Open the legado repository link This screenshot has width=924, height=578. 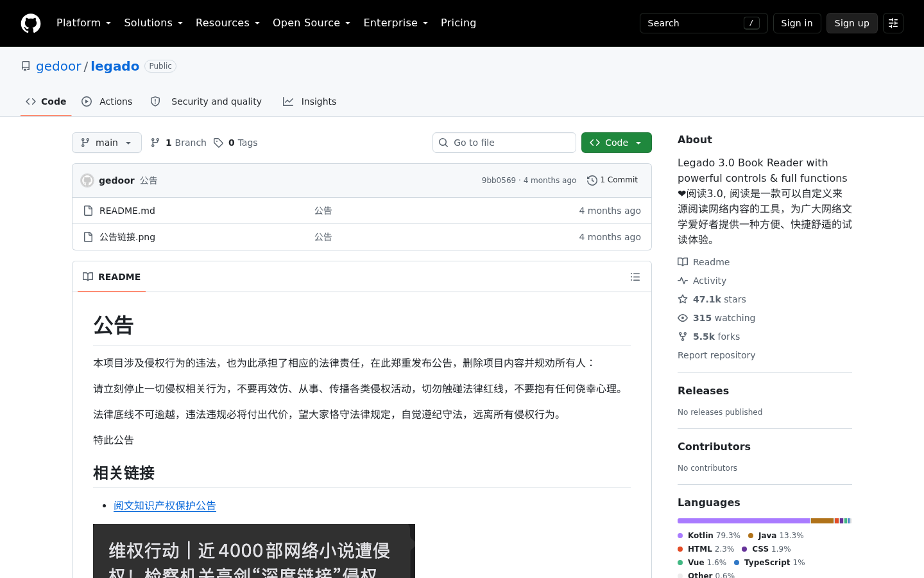click(x=115, y=66)
